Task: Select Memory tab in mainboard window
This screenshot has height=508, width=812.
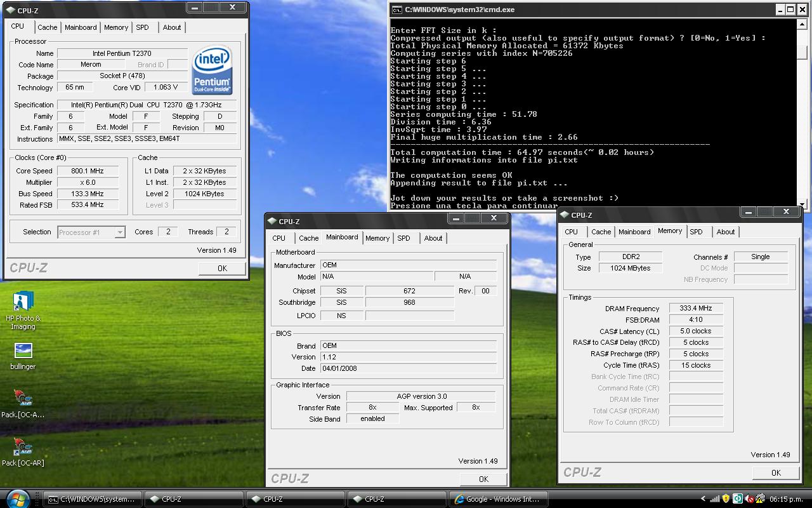Action: pos(377,238)
